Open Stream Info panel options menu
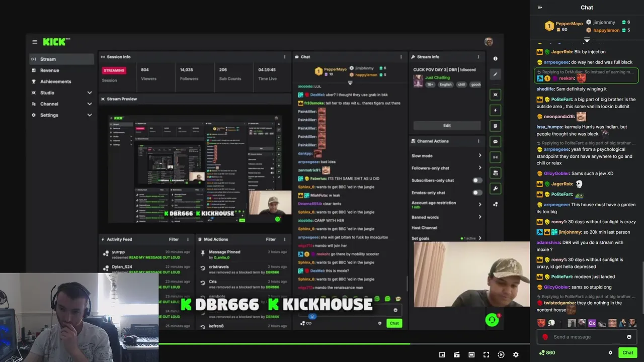644x362 pixels. coord(478,57)
